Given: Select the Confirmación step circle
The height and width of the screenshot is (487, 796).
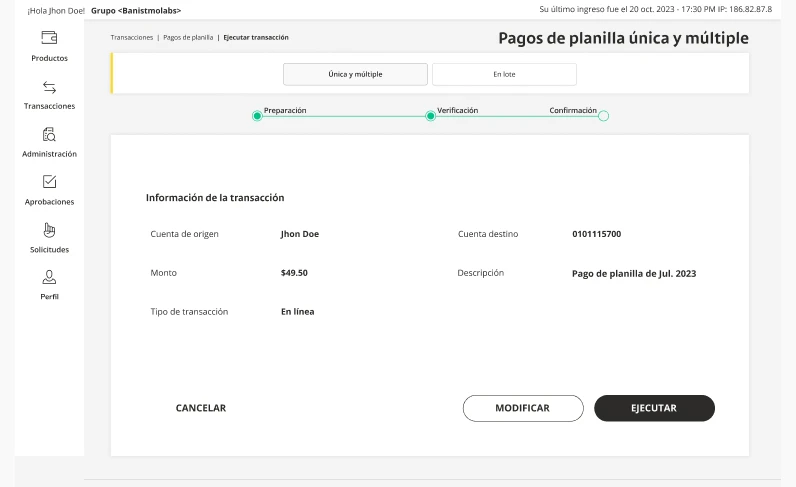Looking at the screenshot, I should click(x=603, y=116).
